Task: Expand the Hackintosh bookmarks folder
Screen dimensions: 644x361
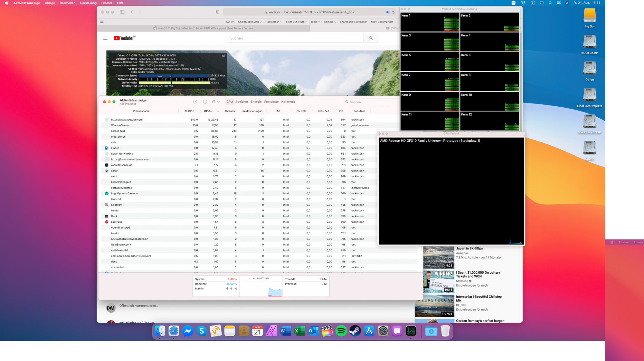Action: coord(273,22)
